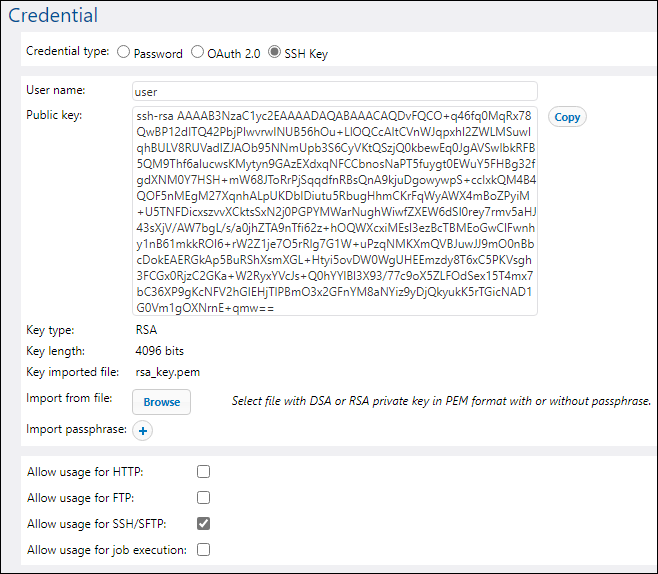Image resolution: width=658 pixels, height=574 pixels.
Task: Click inside the Public key text area
Action: (335, 211)
